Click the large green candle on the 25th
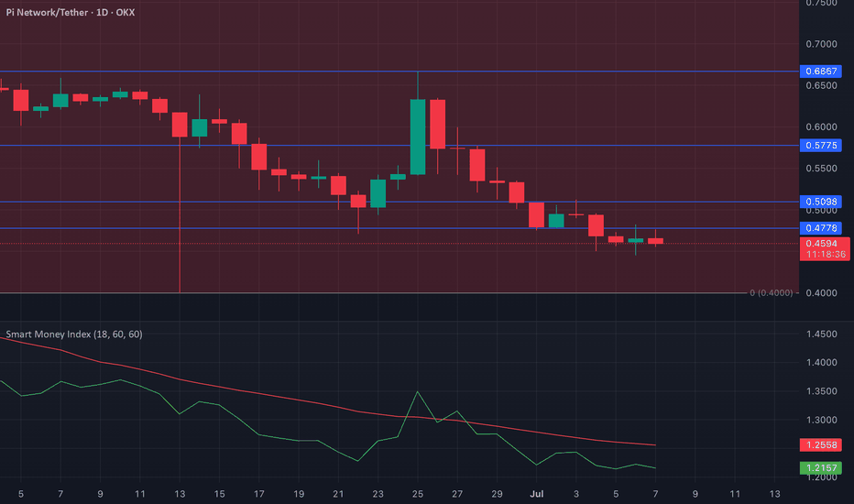Viewport: 854px width, 504px height. 418,137
